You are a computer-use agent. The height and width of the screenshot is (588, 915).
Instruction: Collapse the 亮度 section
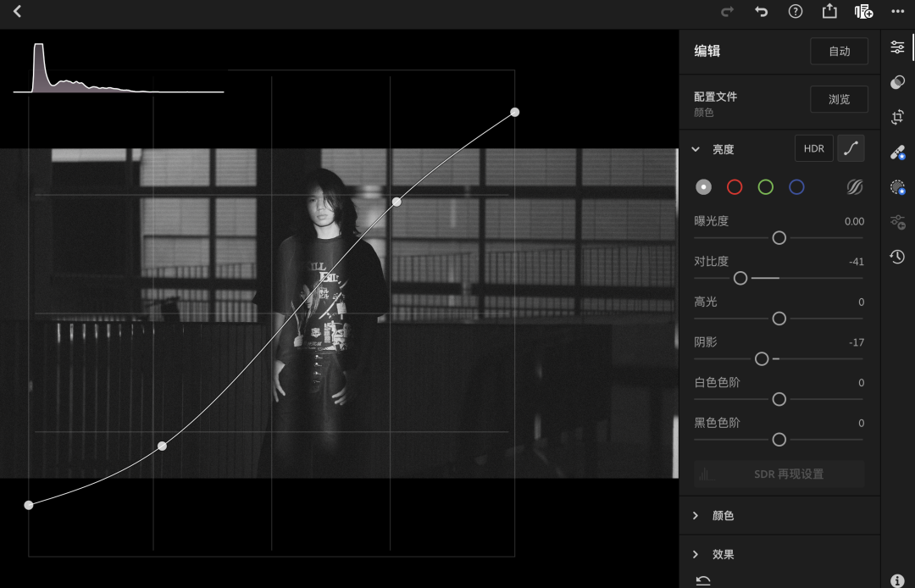coord(696,149)
